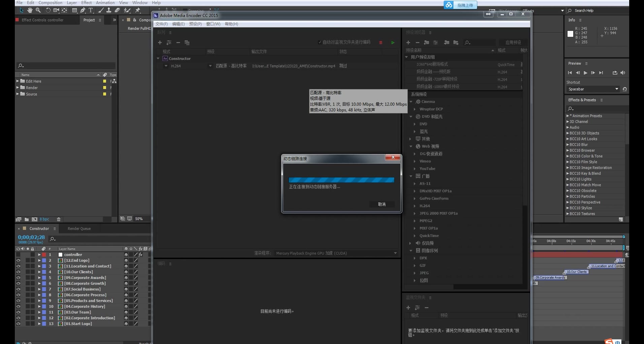Click the 应用预设 apply preset button
This screenshot has height=344, width=644.
point(513,42)
